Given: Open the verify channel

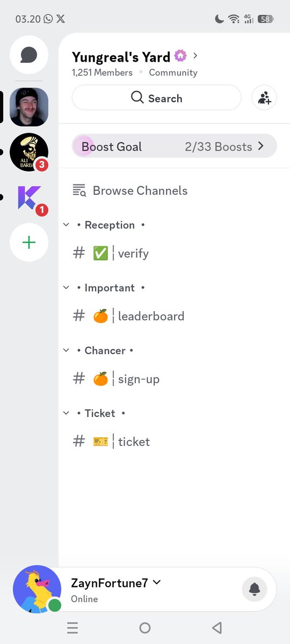Looking at the screenshot, I should tap(174, 253).
